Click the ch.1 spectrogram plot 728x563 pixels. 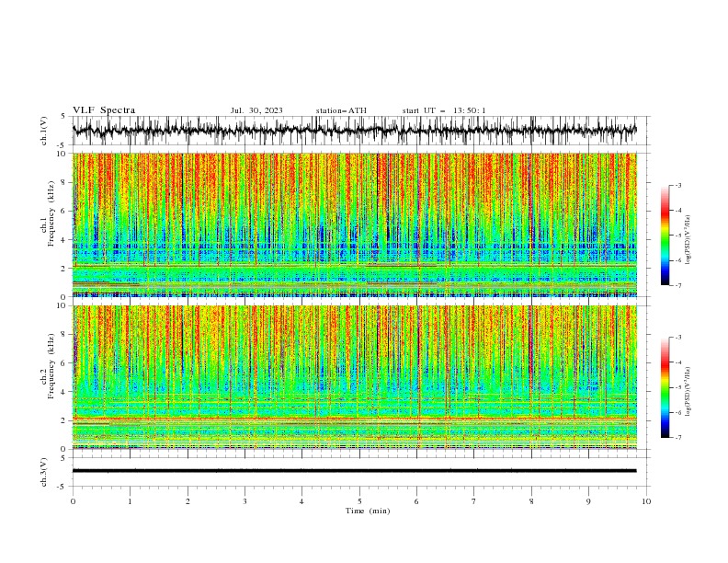click(354, 224)
